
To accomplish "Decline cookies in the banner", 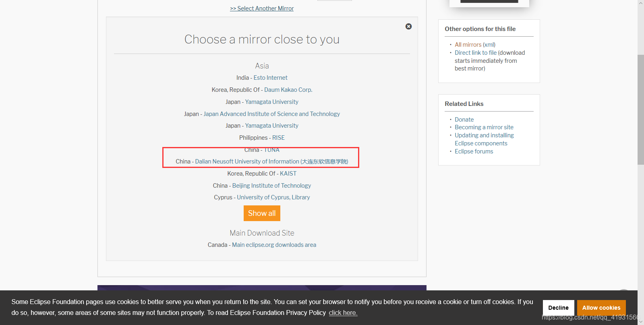I will pyautogui.click(x=558, y=308).
